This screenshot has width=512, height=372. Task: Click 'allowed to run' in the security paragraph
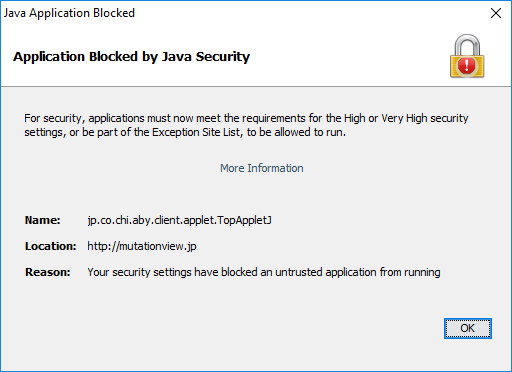pyautogui.click(x=310, y=132)
